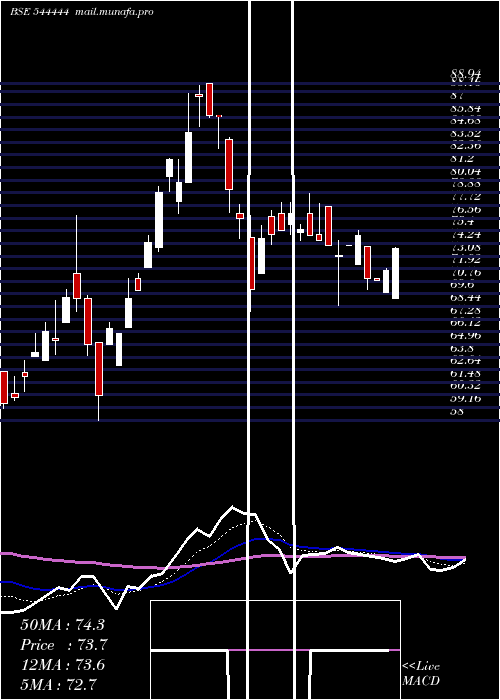
Task: Click the 60.32 price axis label
Action: (x=465, y=386)
